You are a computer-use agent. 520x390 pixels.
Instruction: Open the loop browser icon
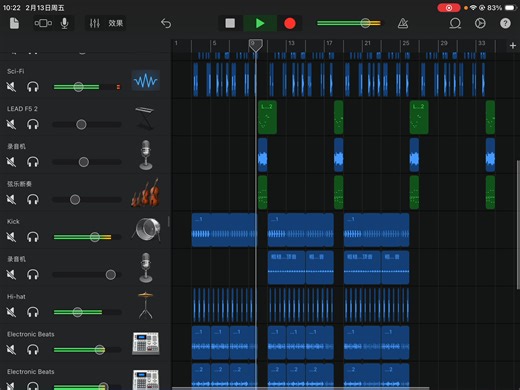point(455,23)
